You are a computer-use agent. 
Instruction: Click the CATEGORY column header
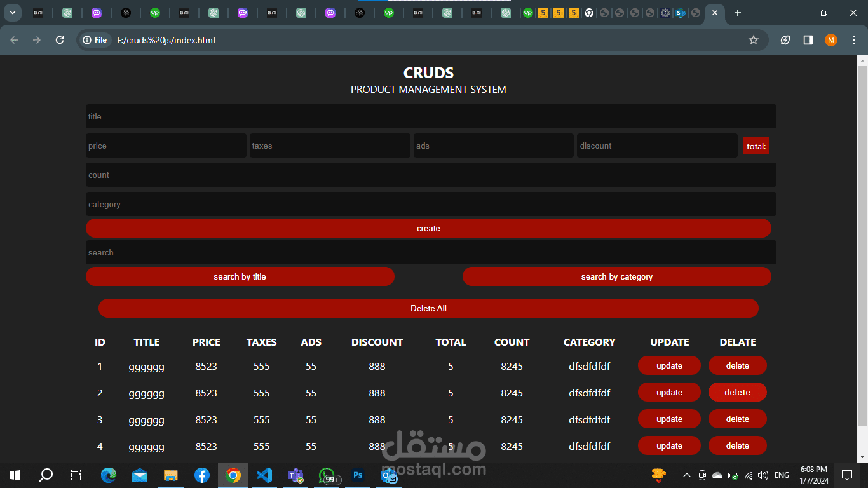589,342
